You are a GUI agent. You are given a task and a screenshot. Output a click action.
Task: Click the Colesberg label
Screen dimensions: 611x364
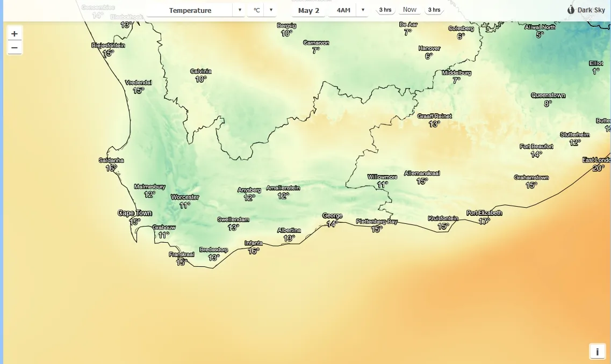[462, 28]
